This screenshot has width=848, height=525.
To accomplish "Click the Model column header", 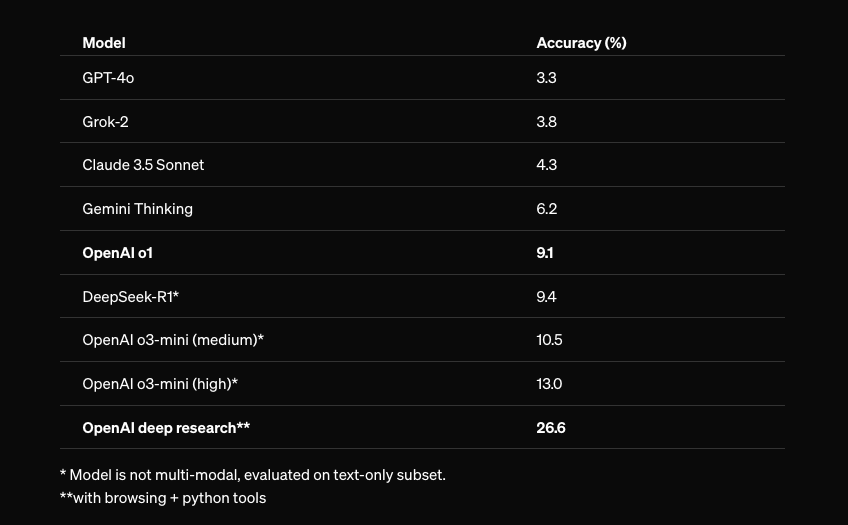I will [x=104, y=42].
